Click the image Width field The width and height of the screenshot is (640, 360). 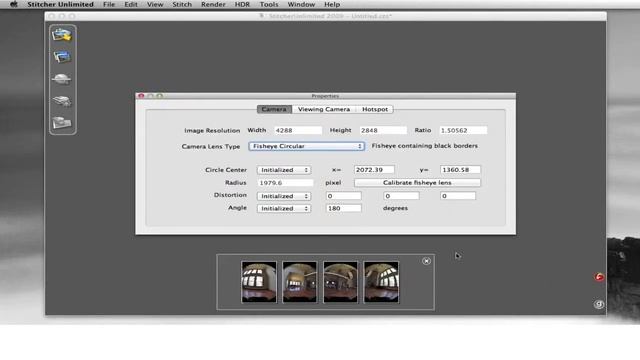click(298, 131)
